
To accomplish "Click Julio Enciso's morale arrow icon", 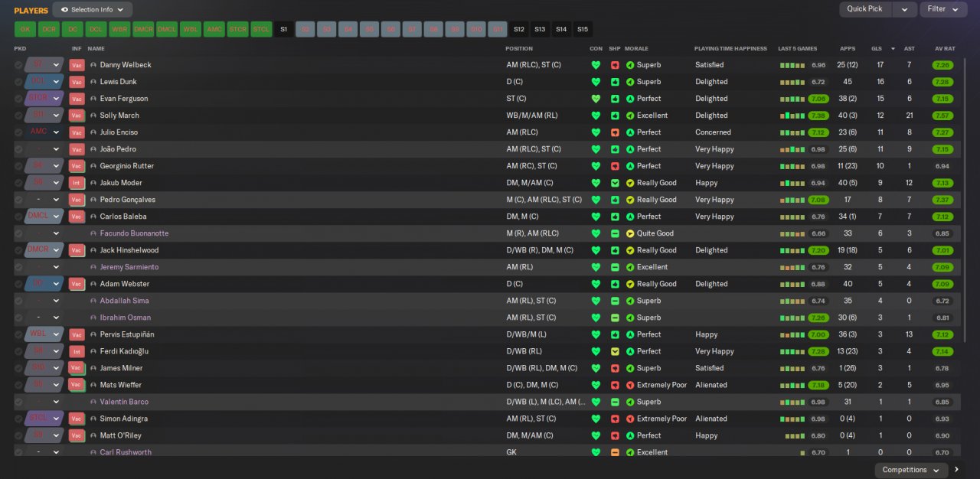I will click(630, 132).
